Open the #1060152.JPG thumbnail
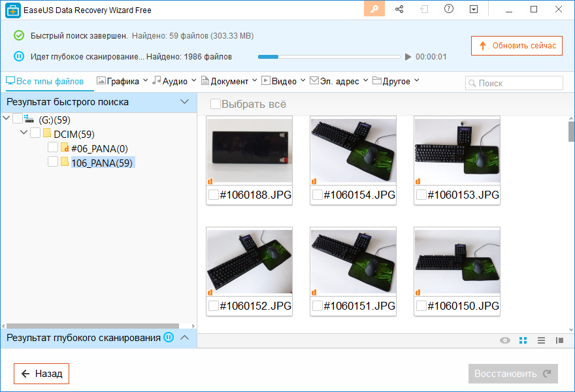Screen dimensions: 575x392 tap(250, 262)
